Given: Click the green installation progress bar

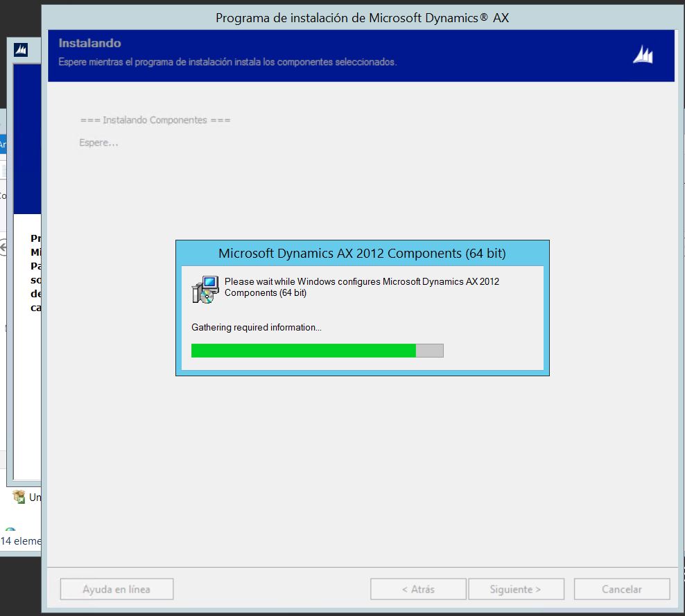Looking at the screenshot, I should [317, 351].
